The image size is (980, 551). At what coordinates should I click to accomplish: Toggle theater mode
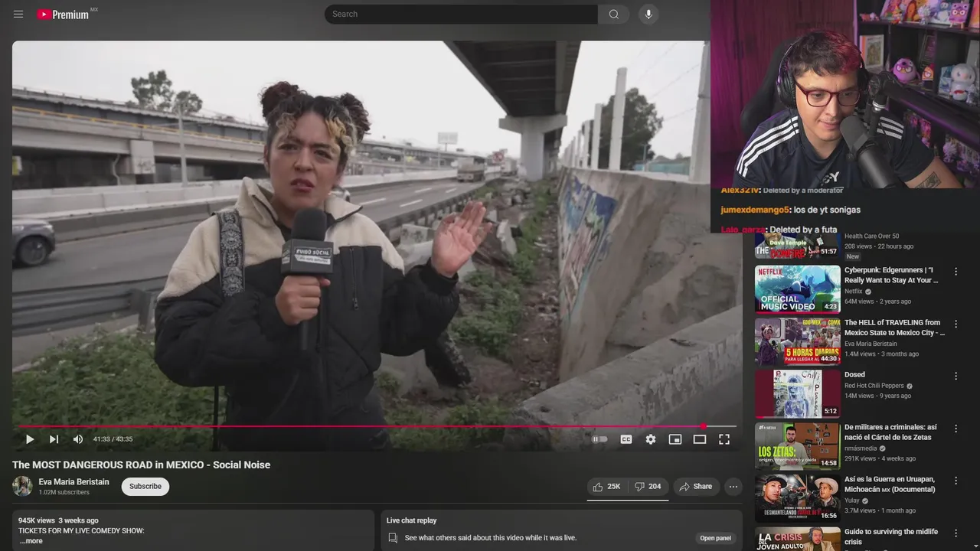click(x=700, y=439)
